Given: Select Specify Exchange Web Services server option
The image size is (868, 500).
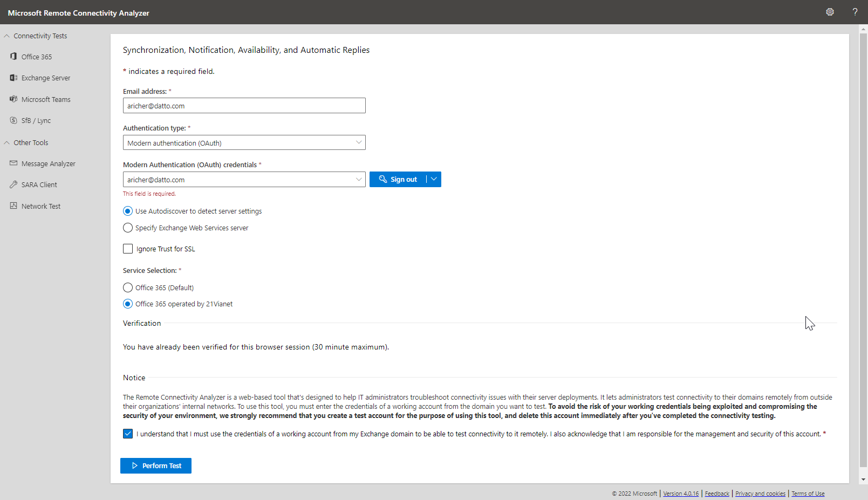Looking at the screenshot, I should [x=128, y=228].
